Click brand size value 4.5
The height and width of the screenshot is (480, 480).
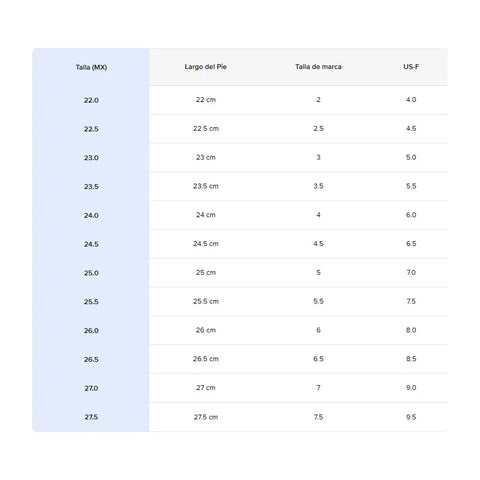318,244
